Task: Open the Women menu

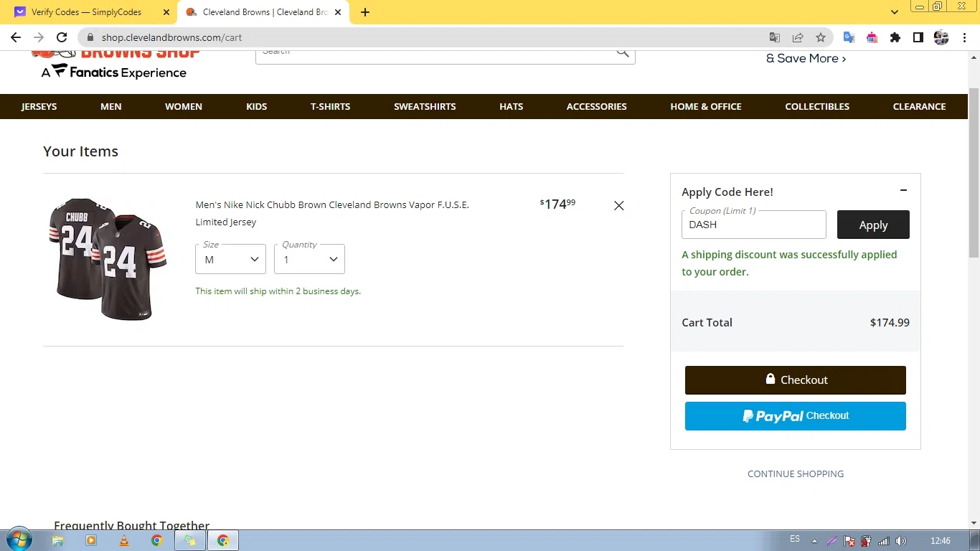Action: tap(184, 106)
